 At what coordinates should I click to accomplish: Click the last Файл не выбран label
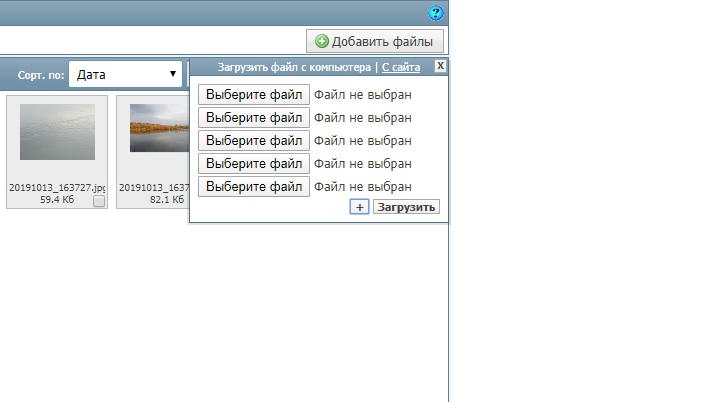point(363,187)
